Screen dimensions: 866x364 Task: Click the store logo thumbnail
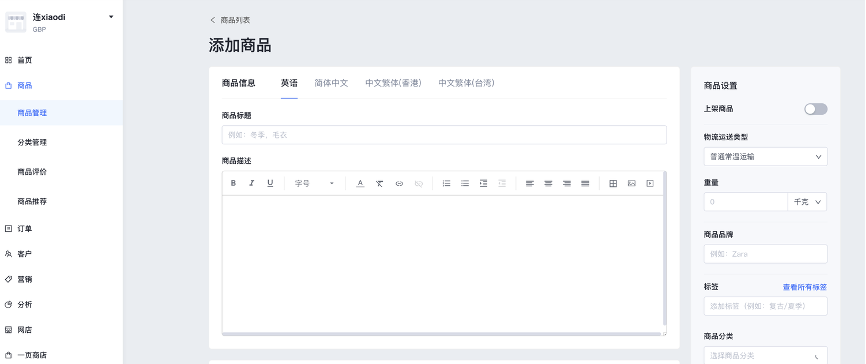point(15,22)
